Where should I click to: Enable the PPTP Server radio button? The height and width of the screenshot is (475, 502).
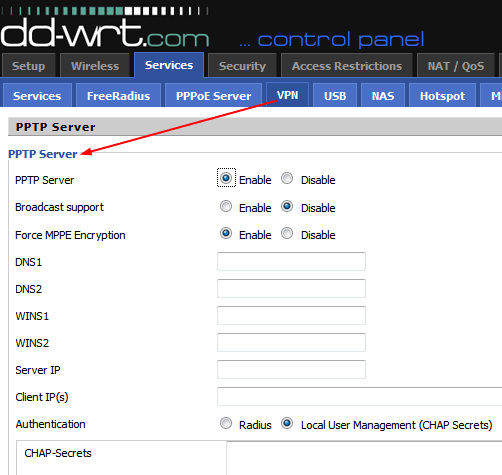pyautogui.click(x=226, y=178)
